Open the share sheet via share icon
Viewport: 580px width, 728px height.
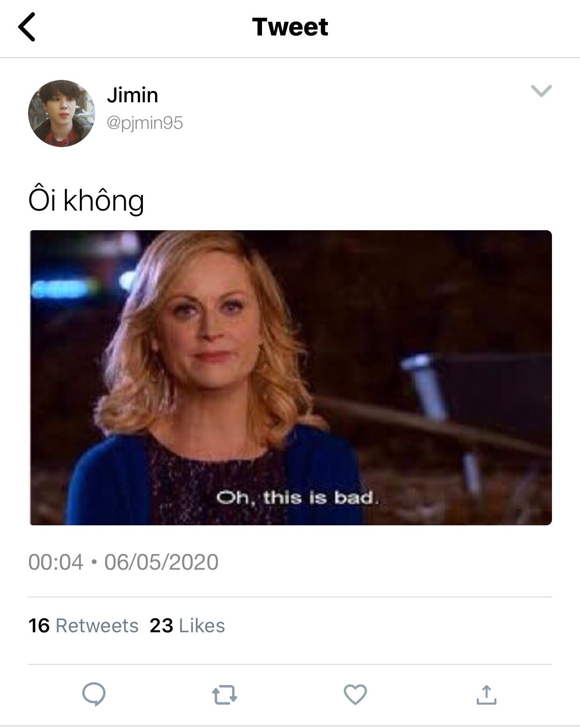coord(486,694)
